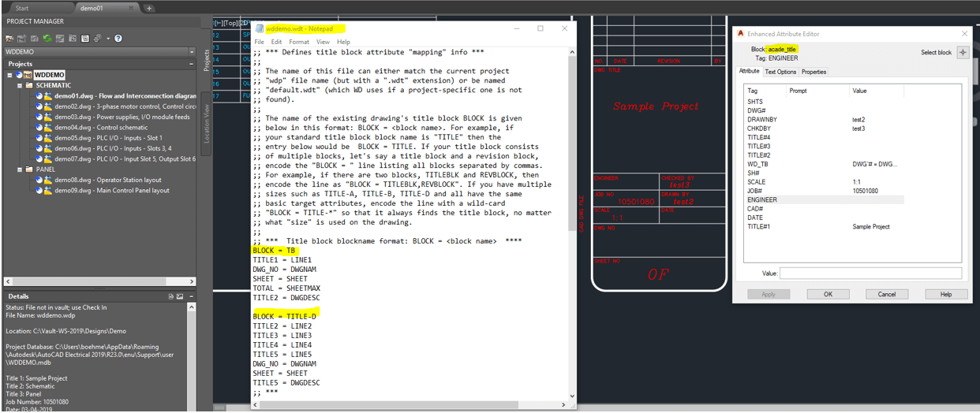Open the View menu in Notepad
Image resolution: width=980 pixels, height=413 pixels.
pyautogui.click(x=323, y=42)
